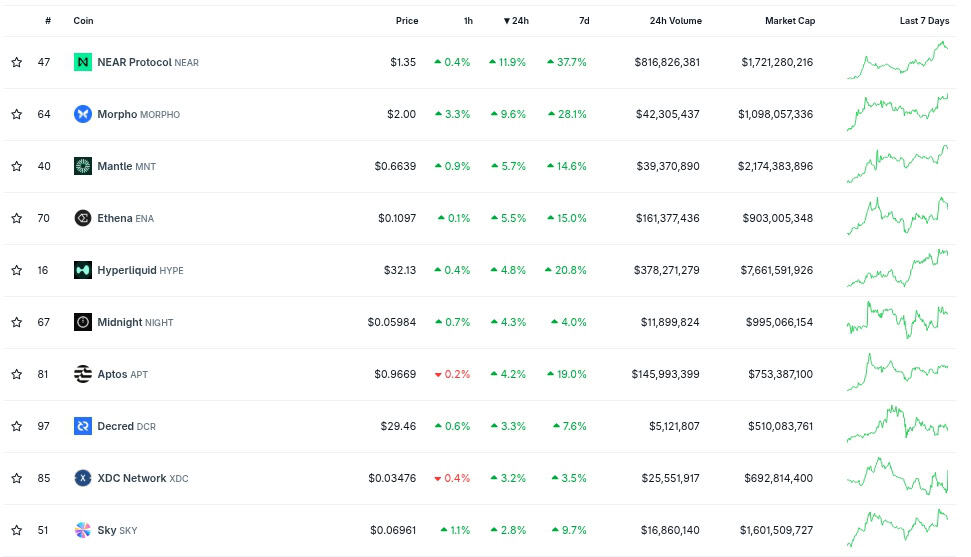Add Sky to watchlist via star
The width and height of the screenshot is (971, 557).
pos(17,530)
